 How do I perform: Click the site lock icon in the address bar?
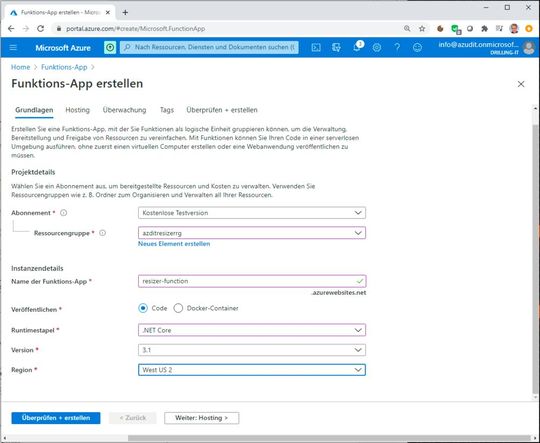coord(59,29)
